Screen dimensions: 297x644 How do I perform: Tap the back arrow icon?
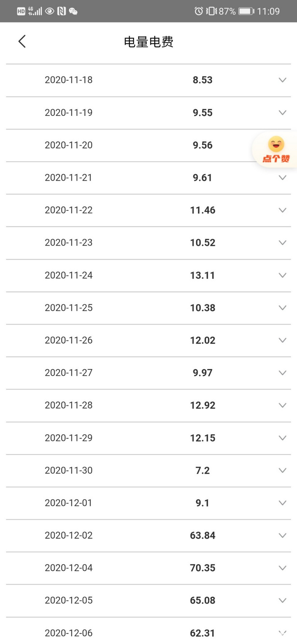(x=22, y=41)
